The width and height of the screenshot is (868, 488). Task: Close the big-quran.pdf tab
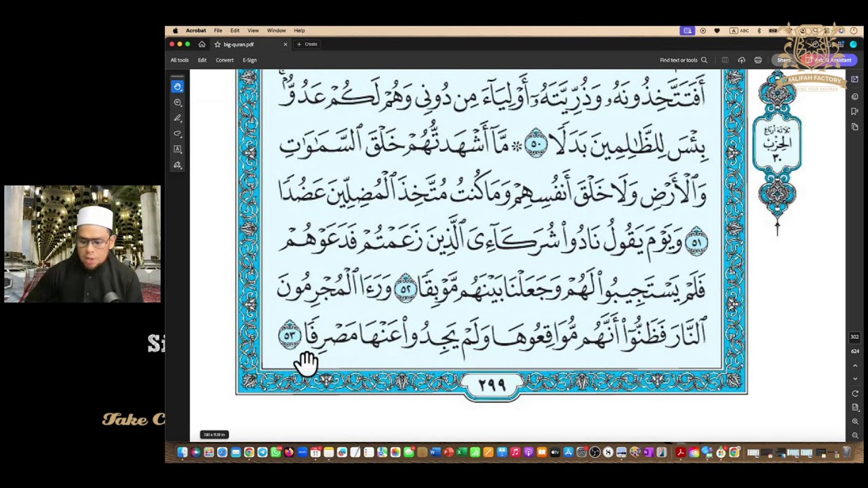tap(285, 44)
